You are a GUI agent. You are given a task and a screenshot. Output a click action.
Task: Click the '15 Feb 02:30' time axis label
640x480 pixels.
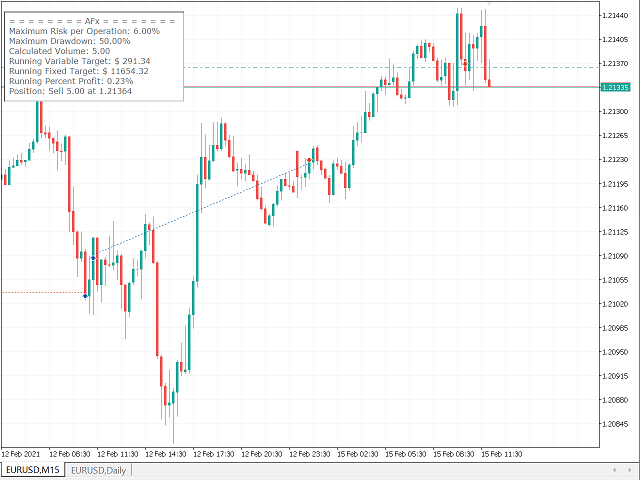pyautogui.click(x=358, y=454)
